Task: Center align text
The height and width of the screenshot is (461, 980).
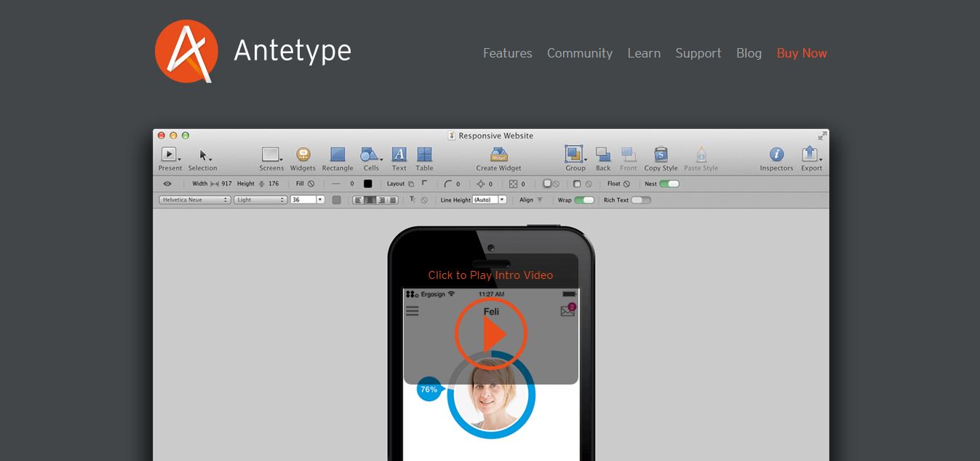Action: pyautogui.click(x=370, y=200)
